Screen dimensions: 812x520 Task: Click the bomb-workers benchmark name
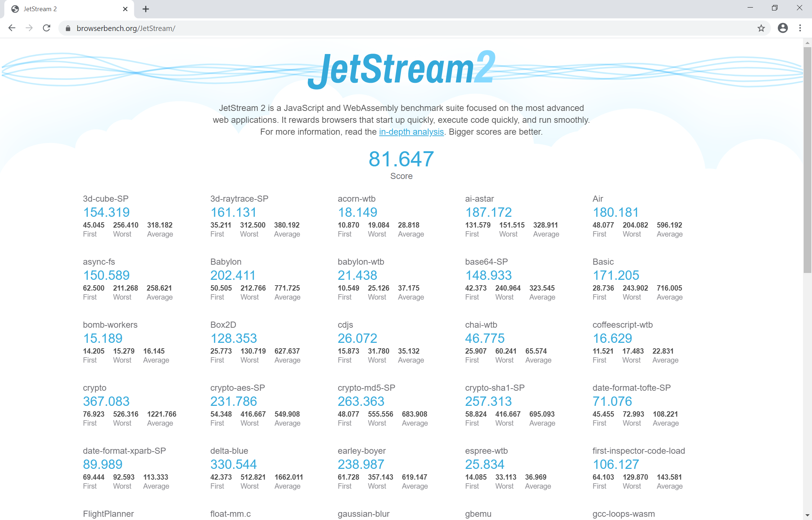point(110,325)
